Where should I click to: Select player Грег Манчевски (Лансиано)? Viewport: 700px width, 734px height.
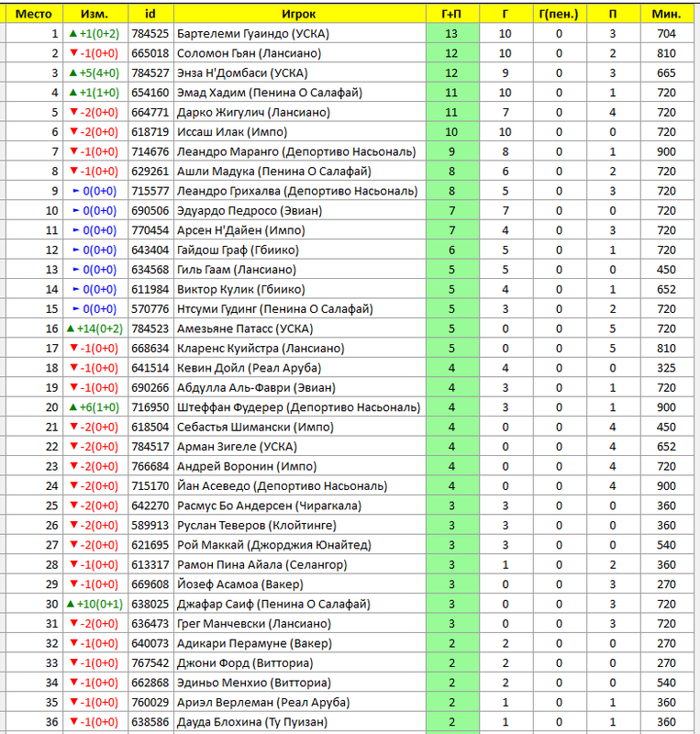[x=254, y=624]
